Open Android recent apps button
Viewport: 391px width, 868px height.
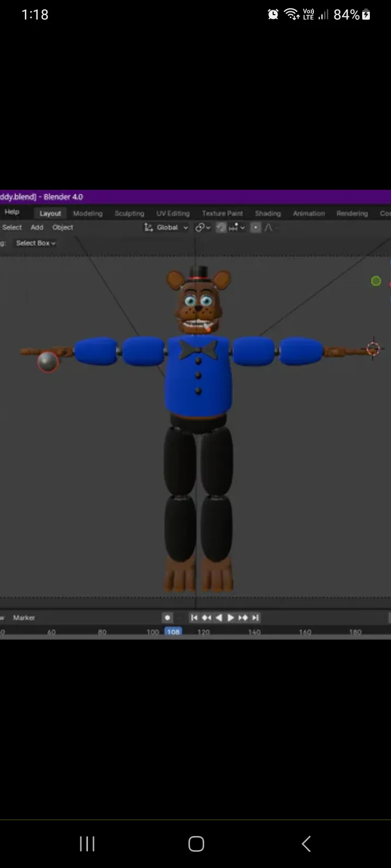[x=87, y=844]
